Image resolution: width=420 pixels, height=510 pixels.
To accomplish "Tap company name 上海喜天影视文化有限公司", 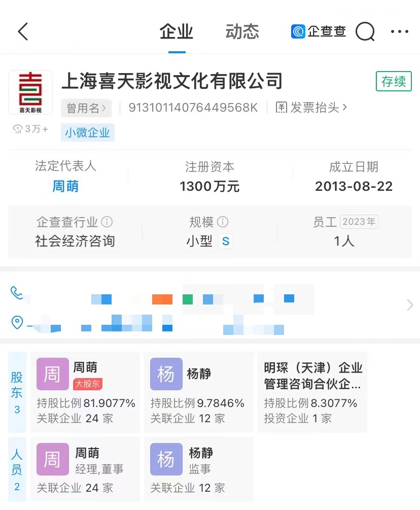I will 172,81.
